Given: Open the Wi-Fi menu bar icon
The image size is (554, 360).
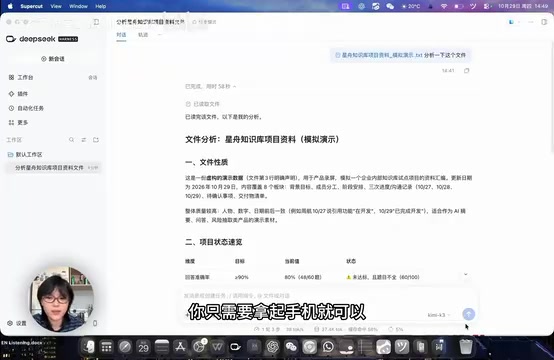Looking at the screenshot, I should [x=444, y=6].
